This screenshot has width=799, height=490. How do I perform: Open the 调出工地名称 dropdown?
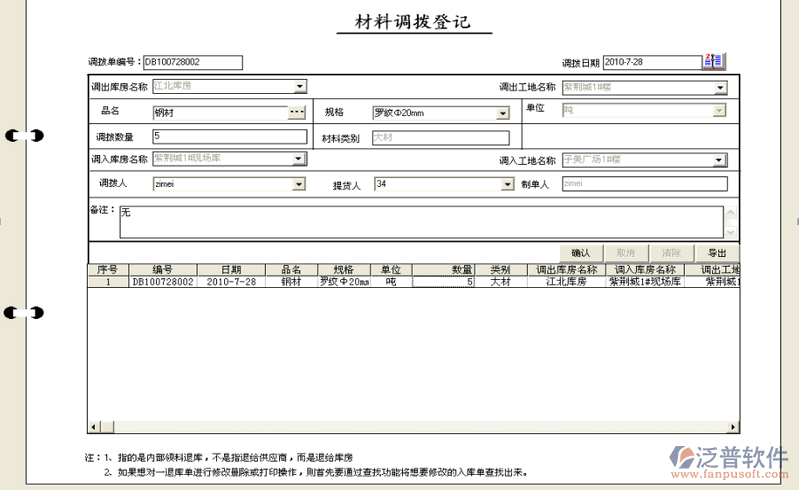tap(720, 88)
